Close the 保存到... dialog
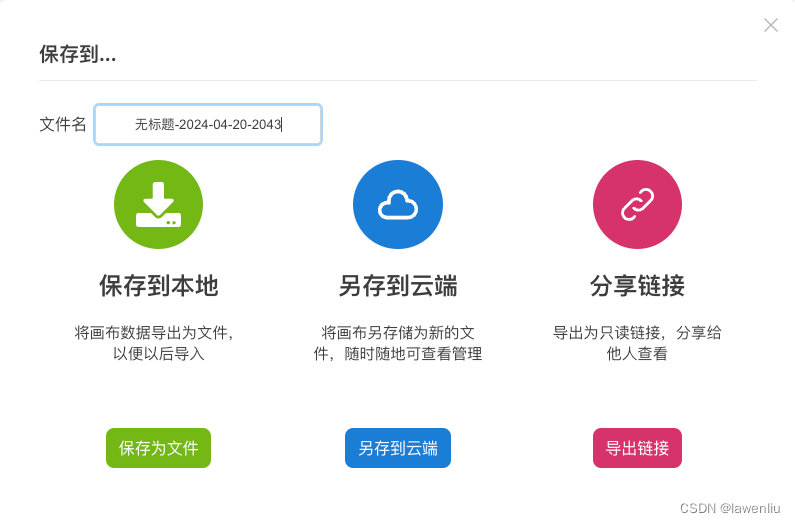The width and height of the screenshot is (795, 523). 771,25
